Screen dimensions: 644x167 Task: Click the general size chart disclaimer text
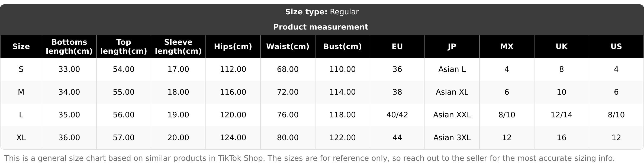point(310,158)
